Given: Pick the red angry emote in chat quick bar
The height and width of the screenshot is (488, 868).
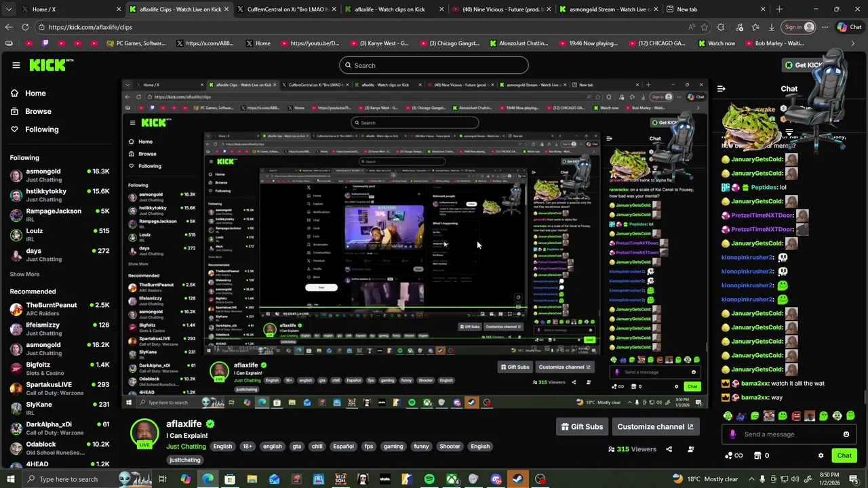Looking at the screenshot, I should coord(796,415).
